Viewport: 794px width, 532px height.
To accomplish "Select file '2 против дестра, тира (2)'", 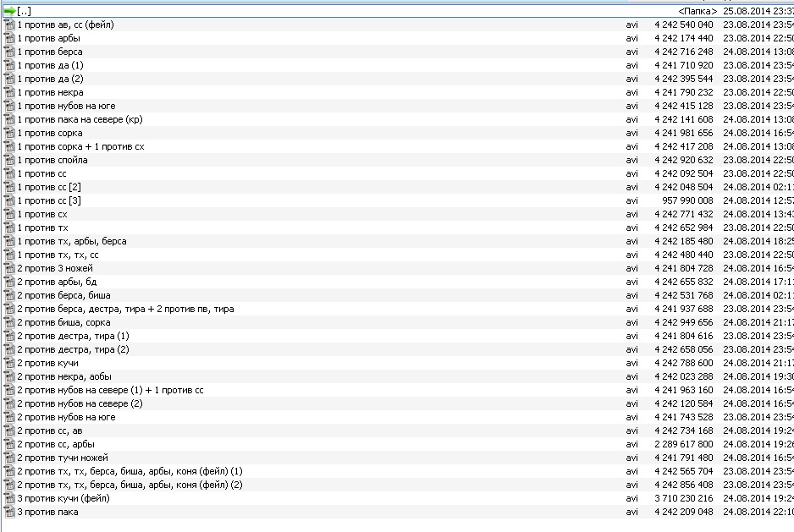I will click(73, 350).
